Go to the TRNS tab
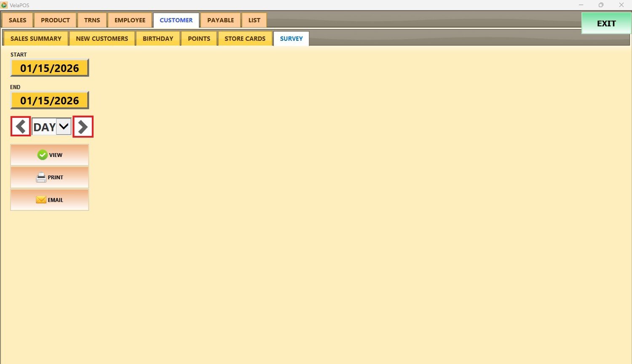This screenshot has height=364, width=632. point(92,20)
